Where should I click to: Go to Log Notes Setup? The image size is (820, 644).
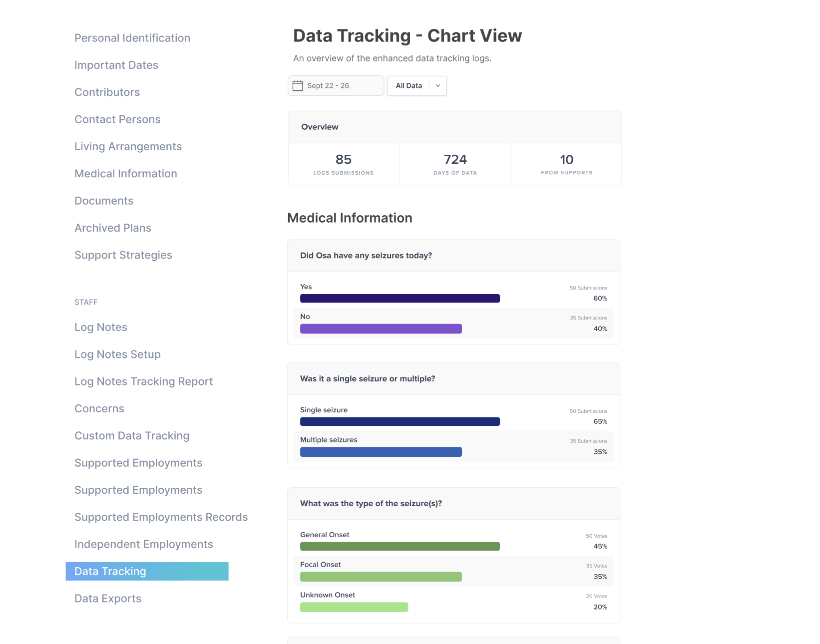click(x=117, y=354)
